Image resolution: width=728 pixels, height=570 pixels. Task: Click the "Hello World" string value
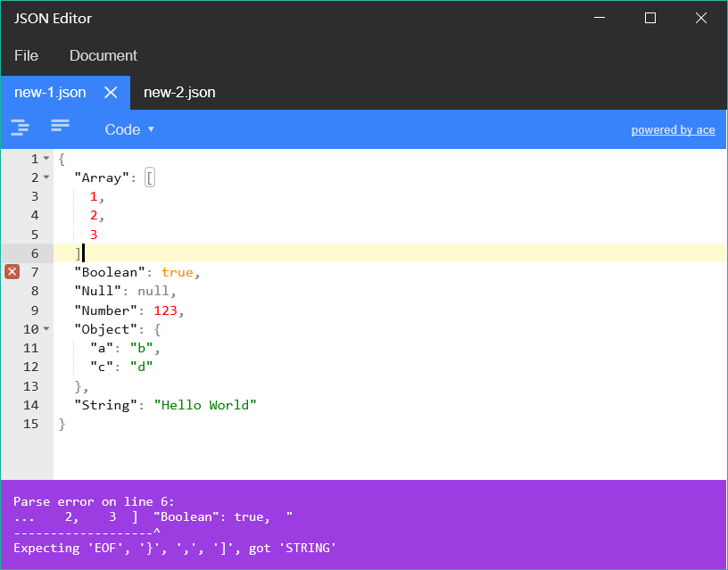point(205,405)
